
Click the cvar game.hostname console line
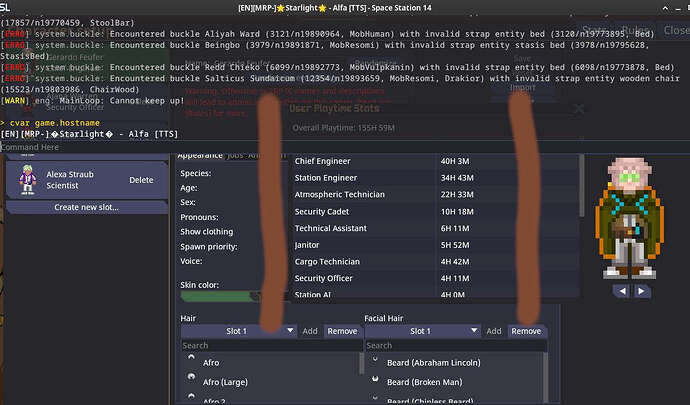(x=50, y=123)
